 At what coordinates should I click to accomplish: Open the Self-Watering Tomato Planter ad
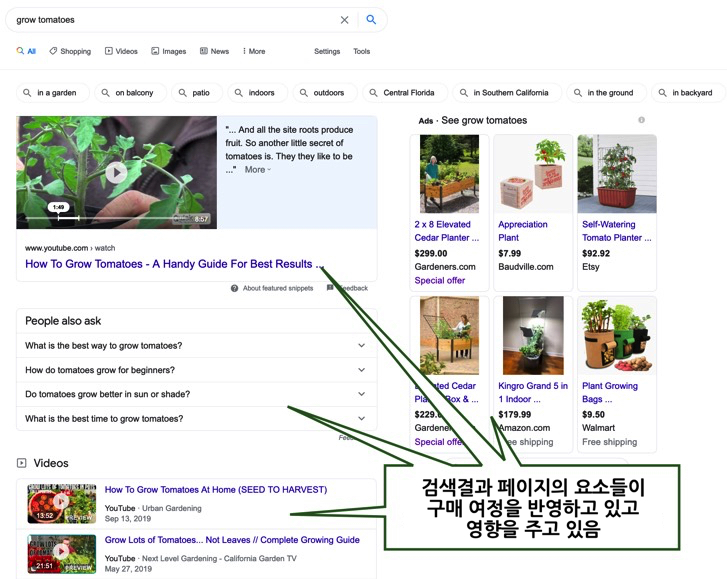pyautogui.click(x=617, y=231)
